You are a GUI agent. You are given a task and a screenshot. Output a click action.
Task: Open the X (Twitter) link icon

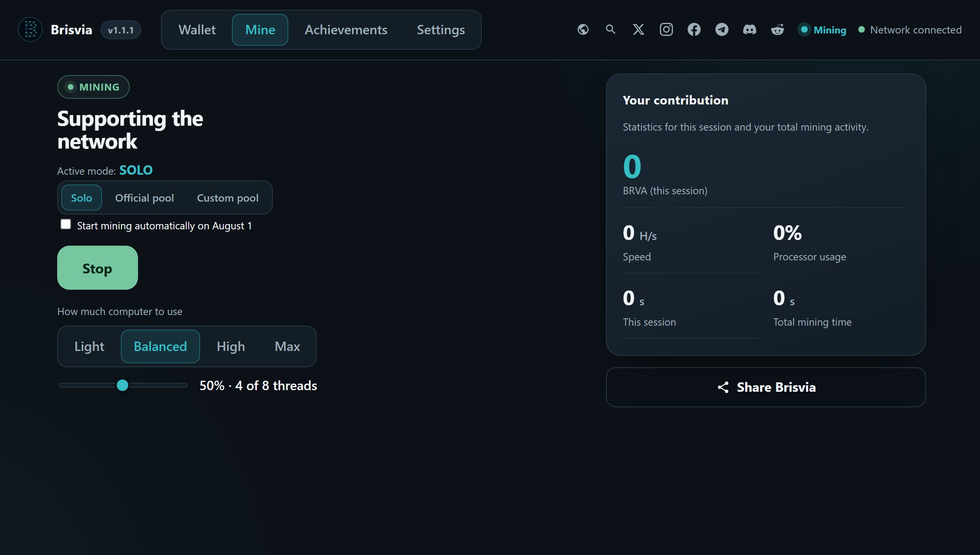pos(639,30)
